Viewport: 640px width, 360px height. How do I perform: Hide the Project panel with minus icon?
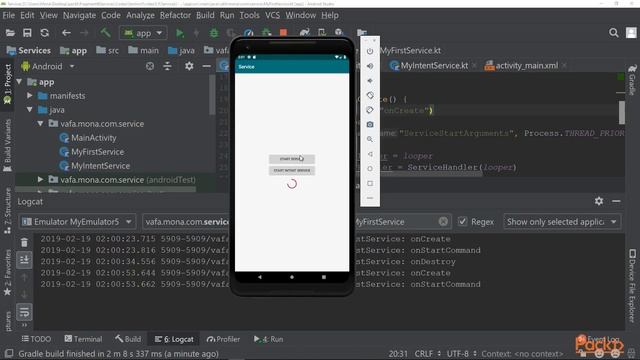[x=207, y=66]
